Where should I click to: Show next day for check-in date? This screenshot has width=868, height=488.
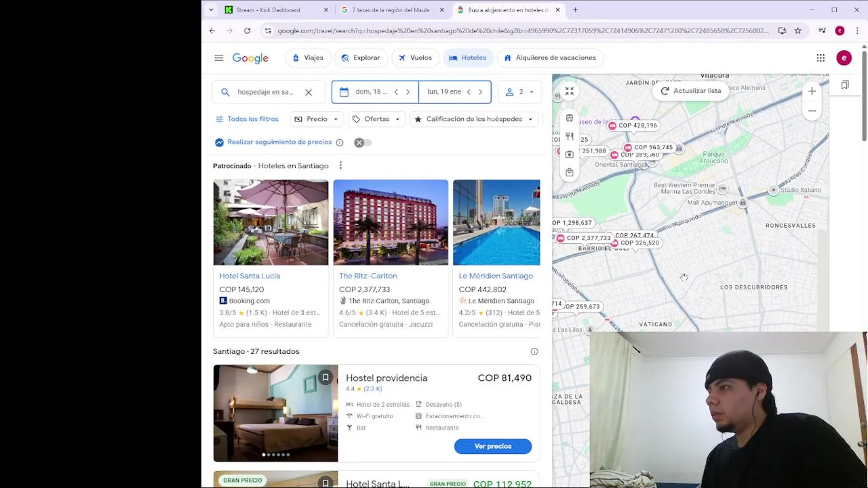click(408, 91)
